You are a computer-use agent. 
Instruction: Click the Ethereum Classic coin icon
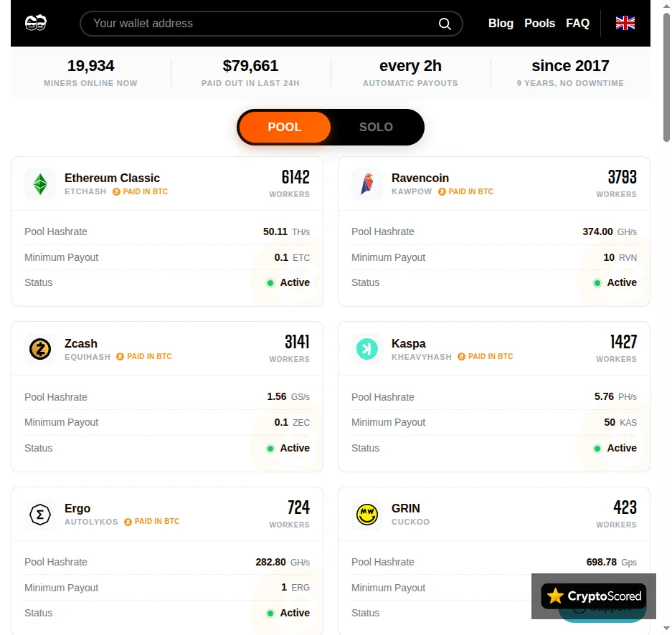tap(40, 184)
